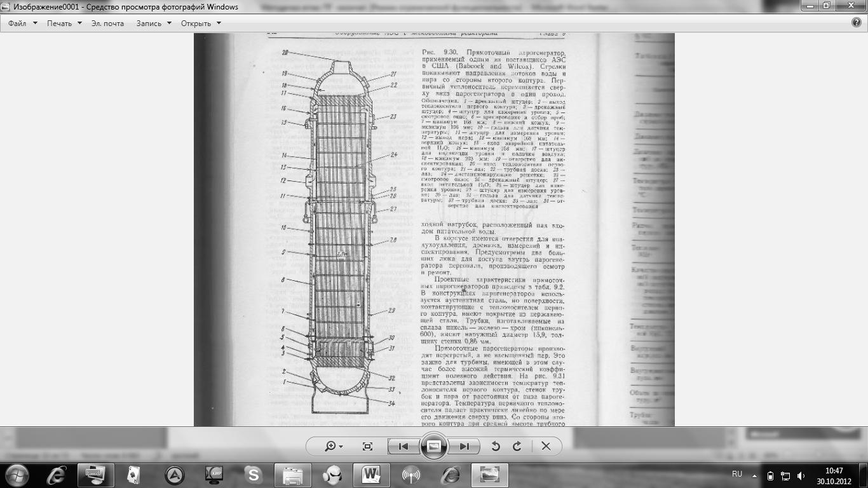Image resolution: width=868 pixels, height=488 pixels.
Task: Click the volume speaker tray icon
Action: (x=801, y=475)
